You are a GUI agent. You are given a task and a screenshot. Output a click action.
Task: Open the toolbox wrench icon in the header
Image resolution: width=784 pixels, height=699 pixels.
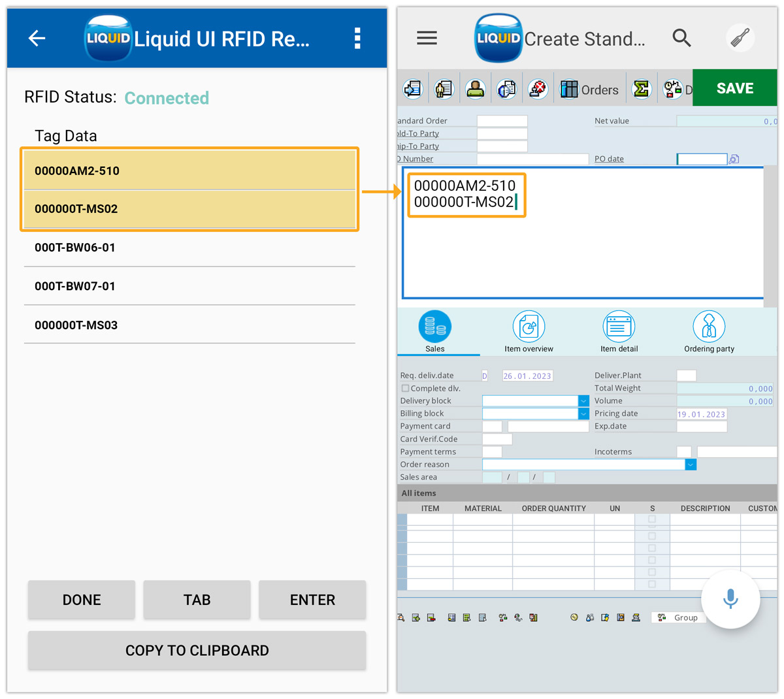point(739,38)
